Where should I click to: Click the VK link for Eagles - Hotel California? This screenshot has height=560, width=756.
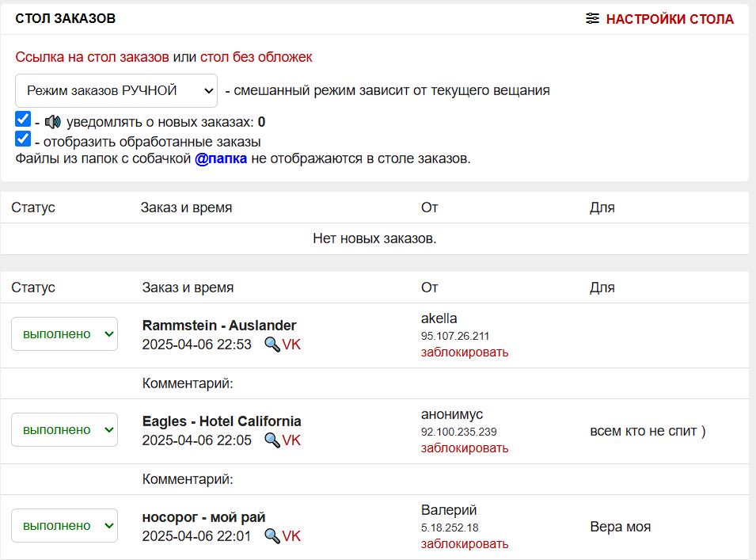pos(291,440)
